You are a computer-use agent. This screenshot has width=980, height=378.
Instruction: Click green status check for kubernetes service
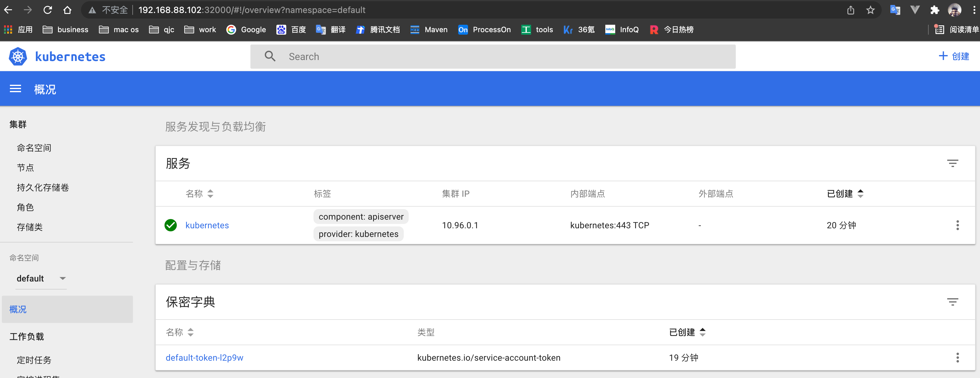[x=170, y=226]
